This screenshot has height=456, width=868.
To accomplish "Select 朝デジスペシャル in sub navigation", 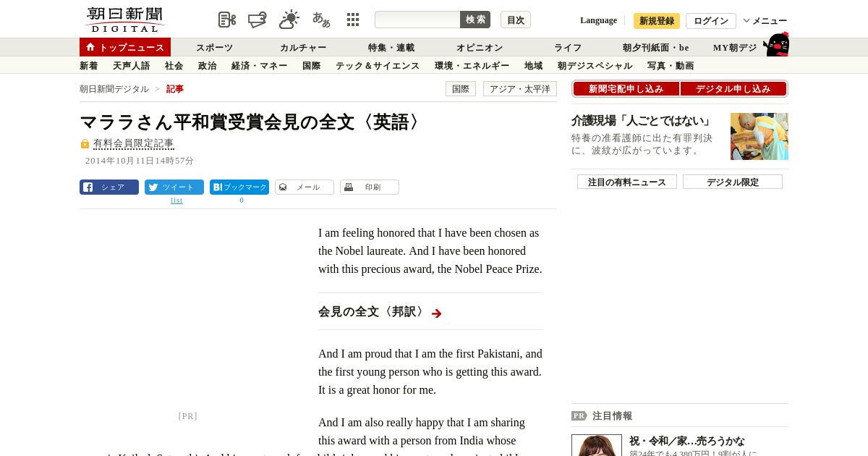I will [595, 66].
